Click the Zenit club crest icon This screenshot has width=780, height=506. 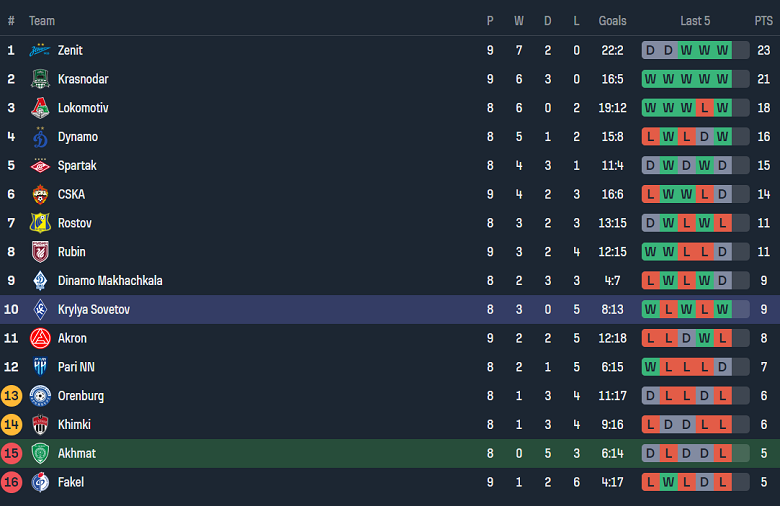[x=40, y=50]
